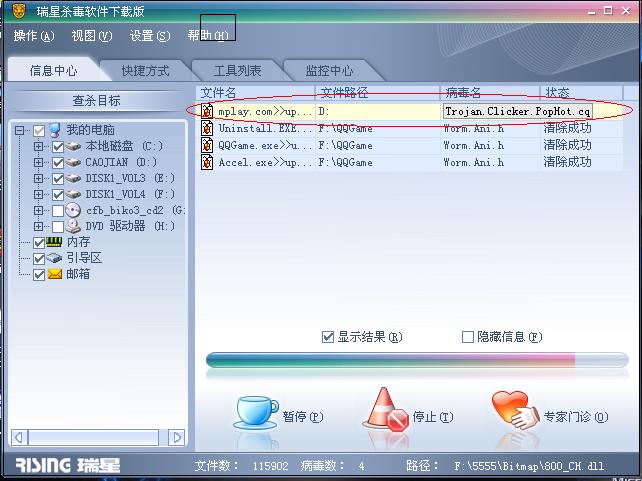Viewport: 642px width, 481px height.
Task: Click the cfb_biko3_cd2 CD disc icon
Action: pyautogui.click(x=73, y=210)
